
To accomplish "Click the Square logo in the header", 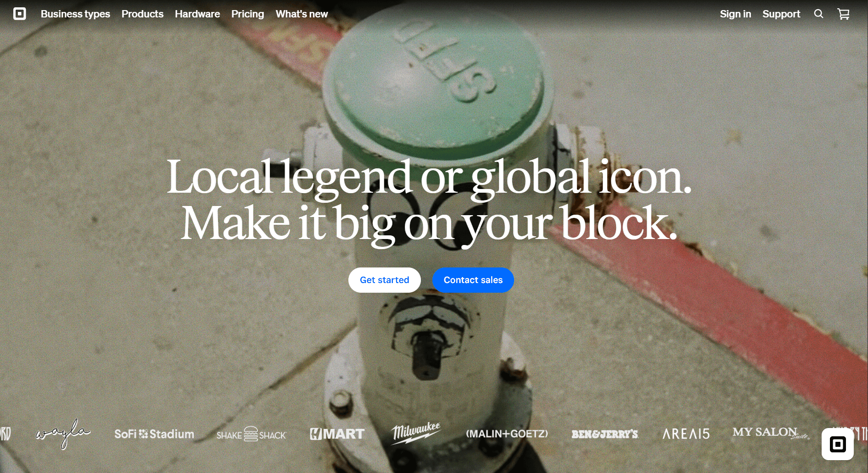I will (x=20, y=14).
